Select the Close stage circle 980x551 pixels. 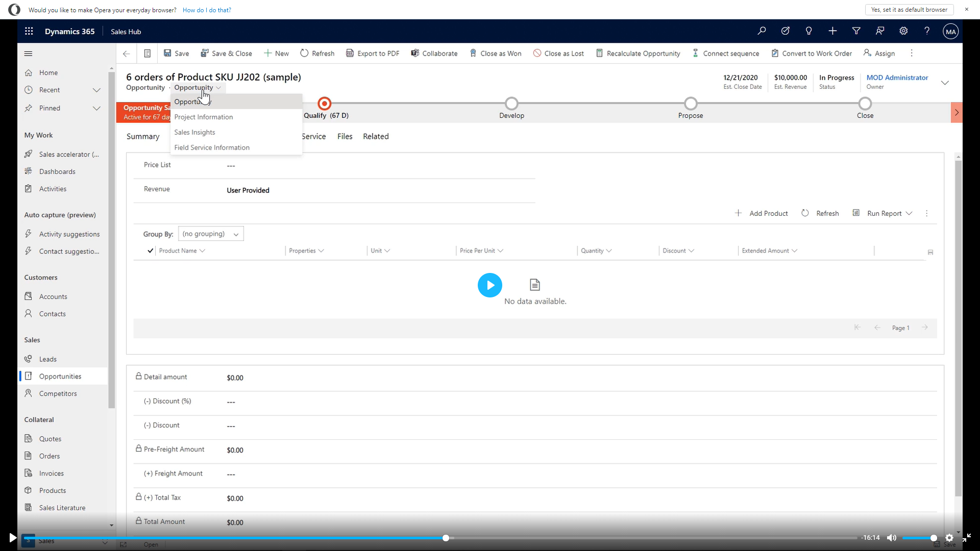tap(865, 104)
